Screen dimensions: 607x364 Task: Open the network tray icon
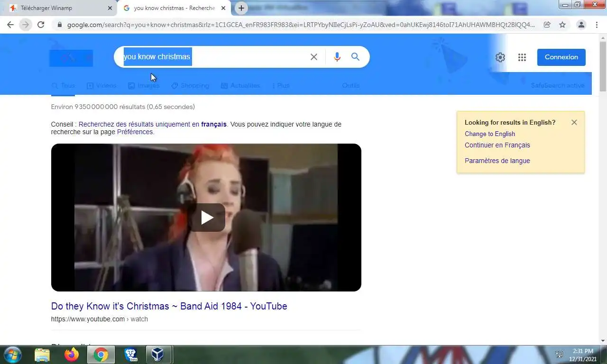560,355
